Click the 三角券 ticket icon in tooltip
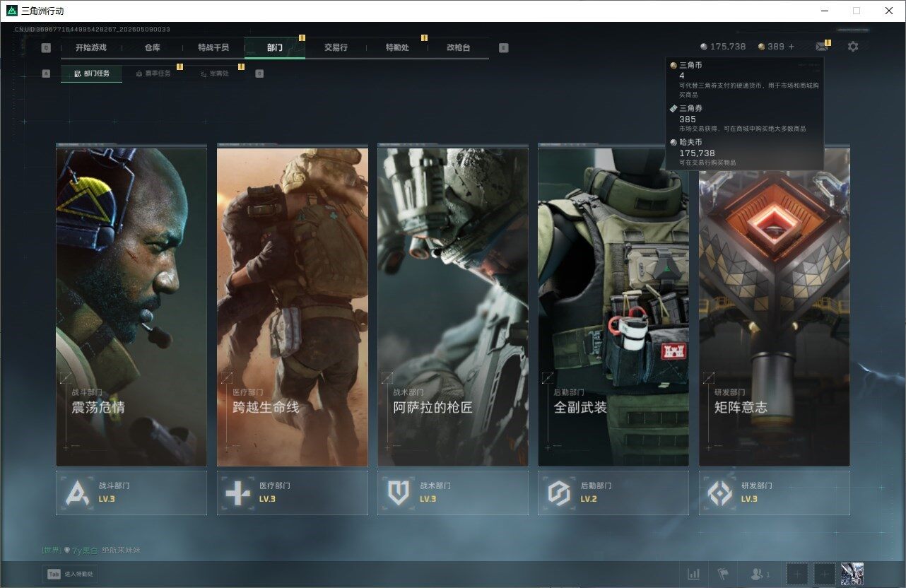Image resolution: width=906 pixels, height=588 pixels. [673, 109]
